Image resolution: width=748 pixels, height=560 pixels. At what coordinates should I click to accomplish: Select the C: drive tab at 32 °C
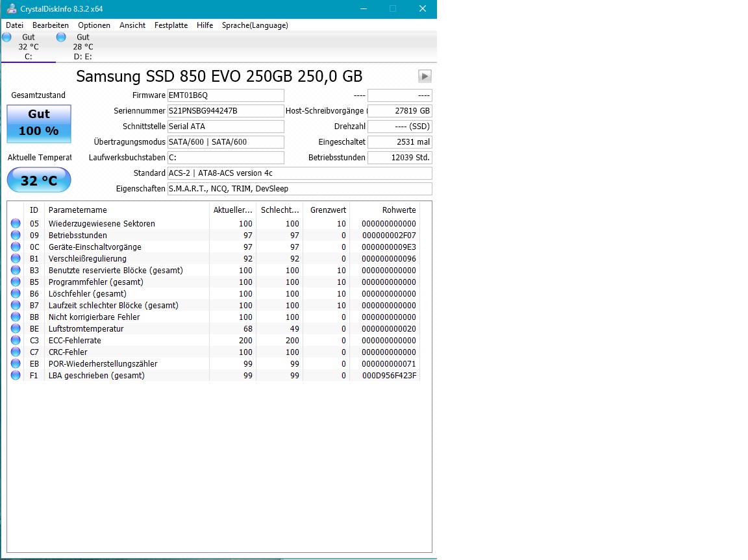coord(28,47)
